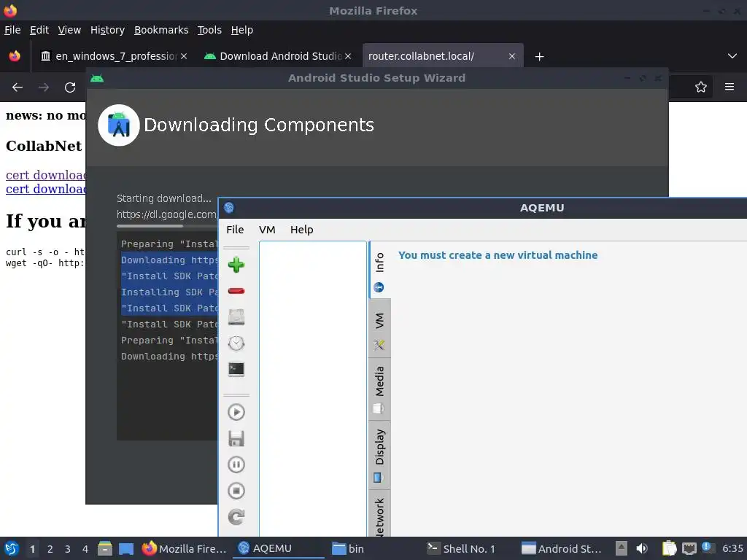Open the Display tab in AQEMU
747x560 pixels.
tap(379, 455)
